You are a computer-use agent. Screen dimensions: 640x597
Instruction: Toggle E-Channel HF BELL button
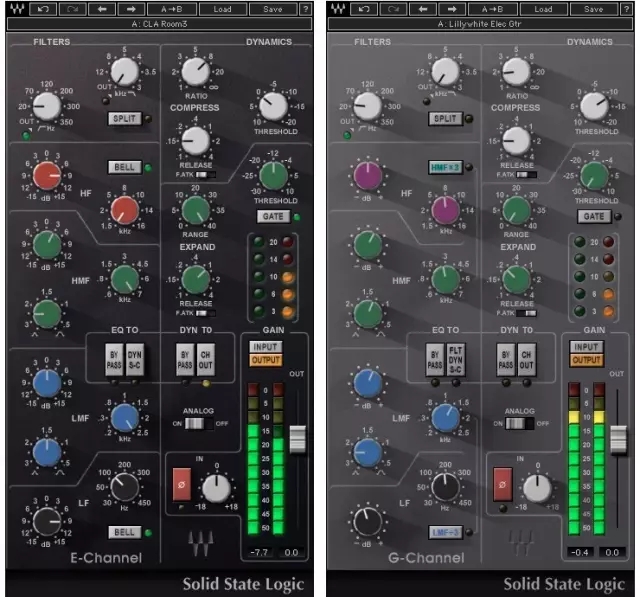[x=124, y=167]
